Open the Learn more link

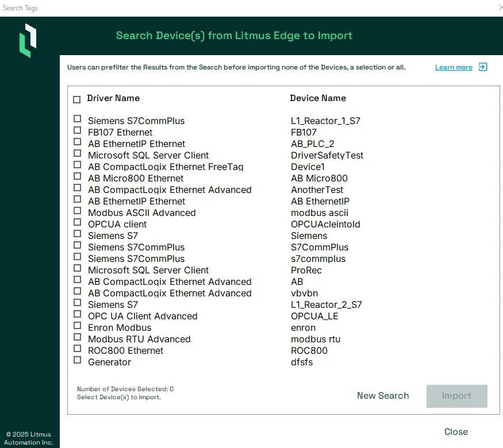pos(454,67)
